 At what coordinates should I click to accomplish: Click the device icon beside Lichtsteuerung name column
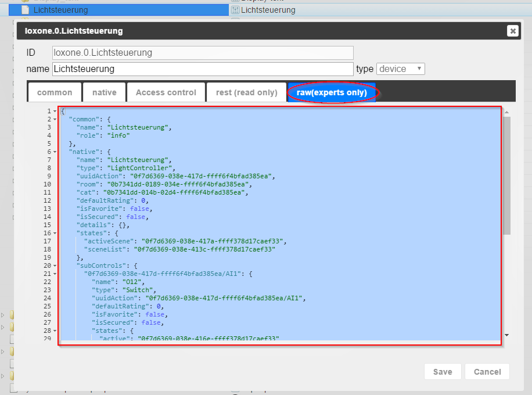coord(235,10)
